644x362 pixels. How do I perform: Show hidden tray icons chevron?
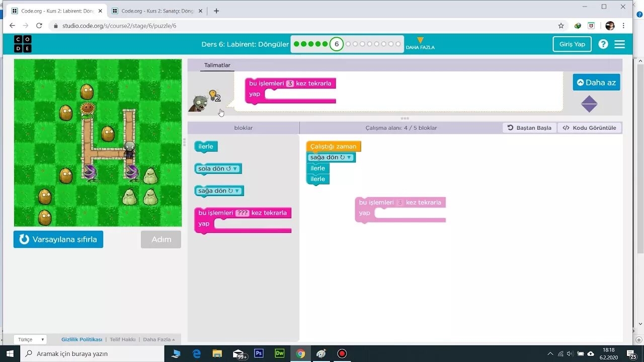(x=550, y=353)
